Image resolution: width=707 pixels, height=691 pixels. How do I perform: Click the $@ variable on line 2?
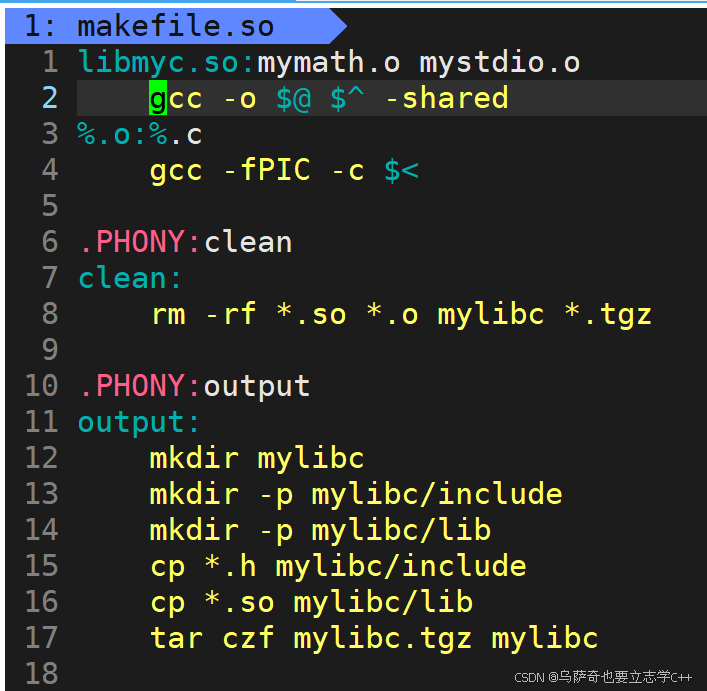(x=294, y=99)
